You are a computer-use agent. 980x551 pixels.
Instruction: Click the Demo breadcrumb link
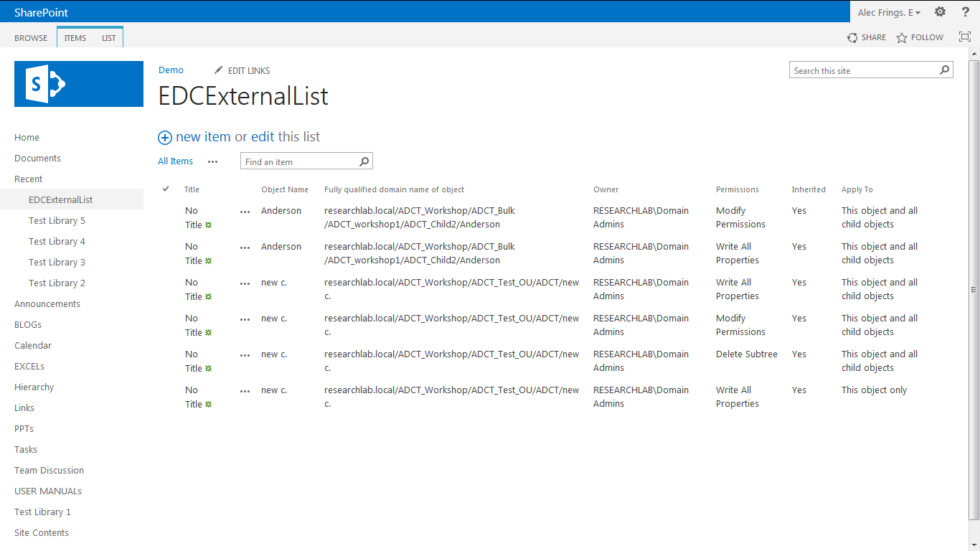point(171,70)
